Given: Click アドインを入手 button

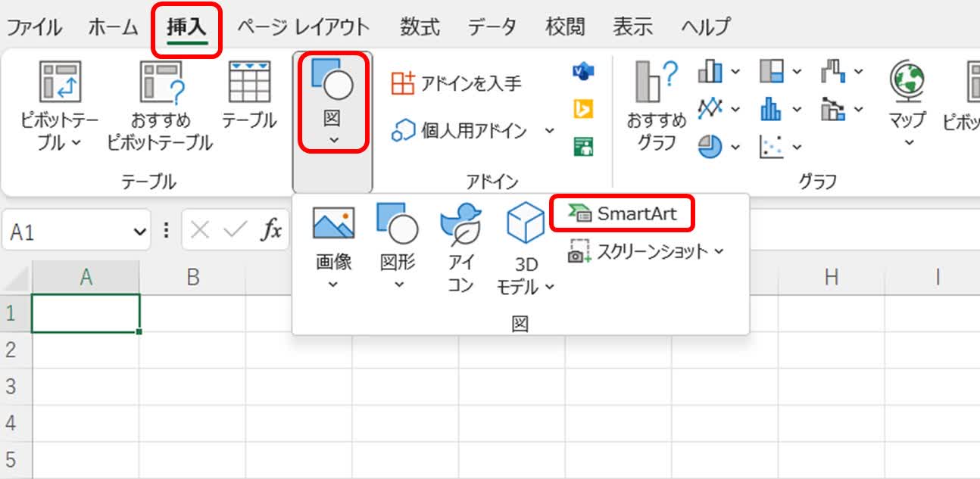Looking at the screenshot, I should coord(457,82).
